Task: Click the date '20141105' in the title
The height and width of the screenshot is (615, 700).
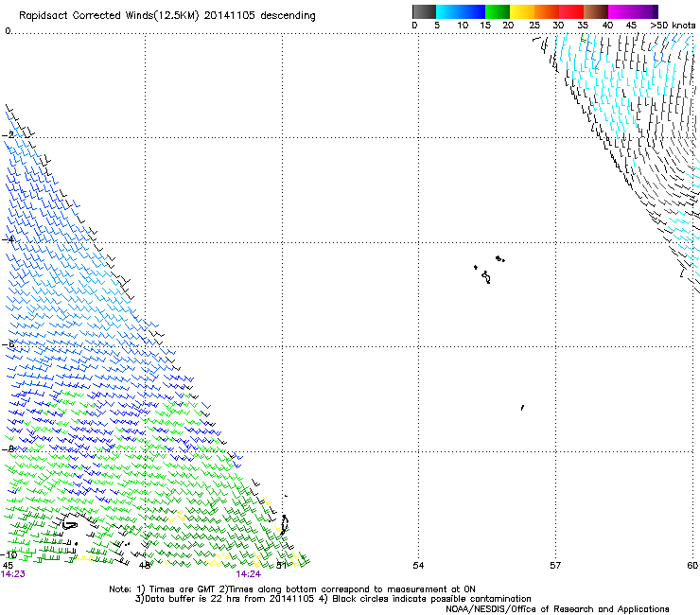Action: point(230,16)
